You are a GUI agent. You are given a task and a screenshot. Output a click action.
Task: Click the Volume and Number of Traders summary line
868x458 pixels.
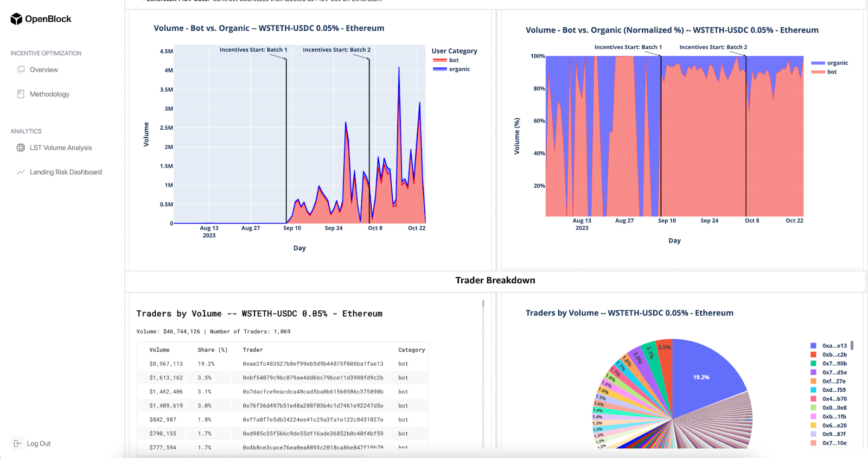pyautogui.click(x=213, y=332)
